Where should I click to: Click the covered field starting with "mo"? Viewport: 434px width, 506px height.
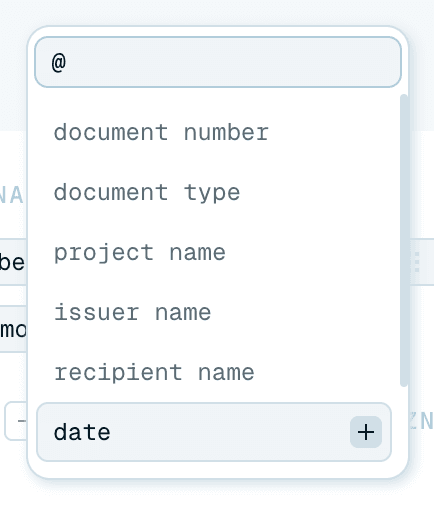[x=13, y=329]
